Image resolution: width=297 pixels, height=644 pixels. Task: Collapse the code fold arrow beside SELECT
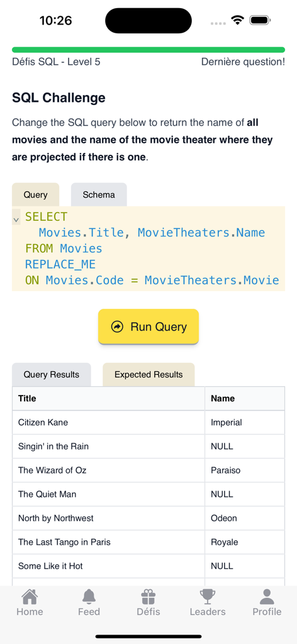point(16,219)
